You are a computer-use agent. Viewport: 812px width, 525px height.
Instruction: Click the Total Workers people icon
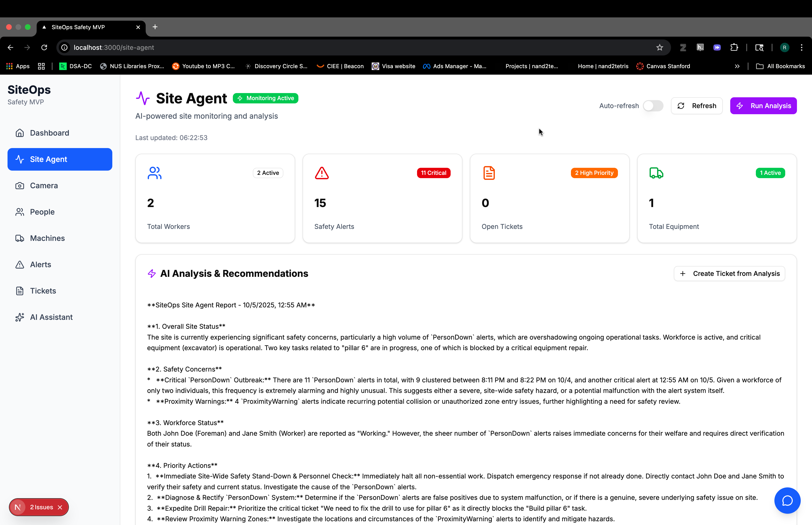(154, 173)
